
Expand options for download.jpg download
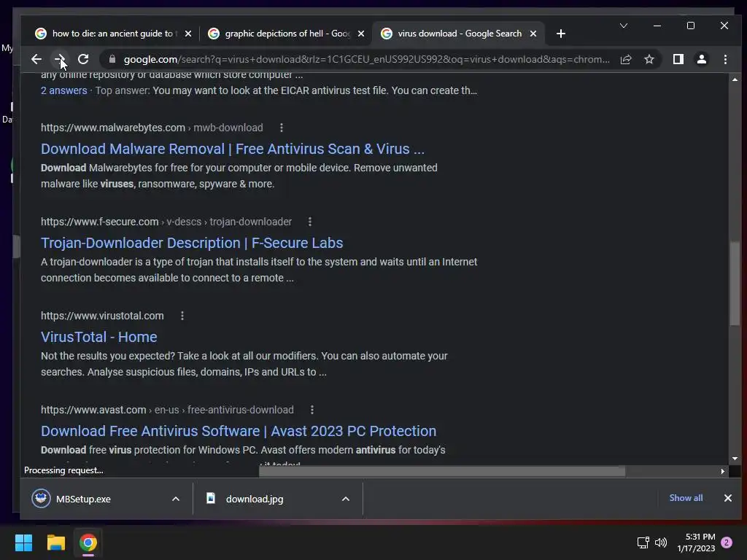point(346,499)
